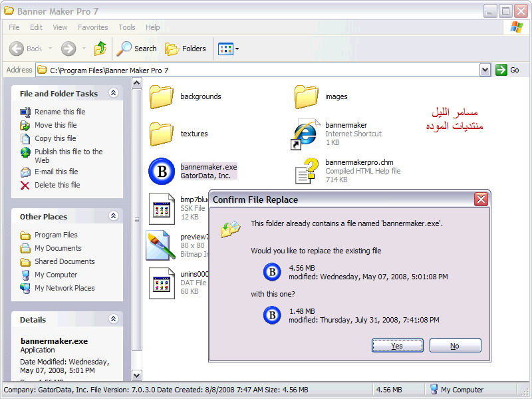Collapse File and Folder Tasks panel
Image resolution: width=532 pixels, height=399 pixels.
(x=113, y=92)
